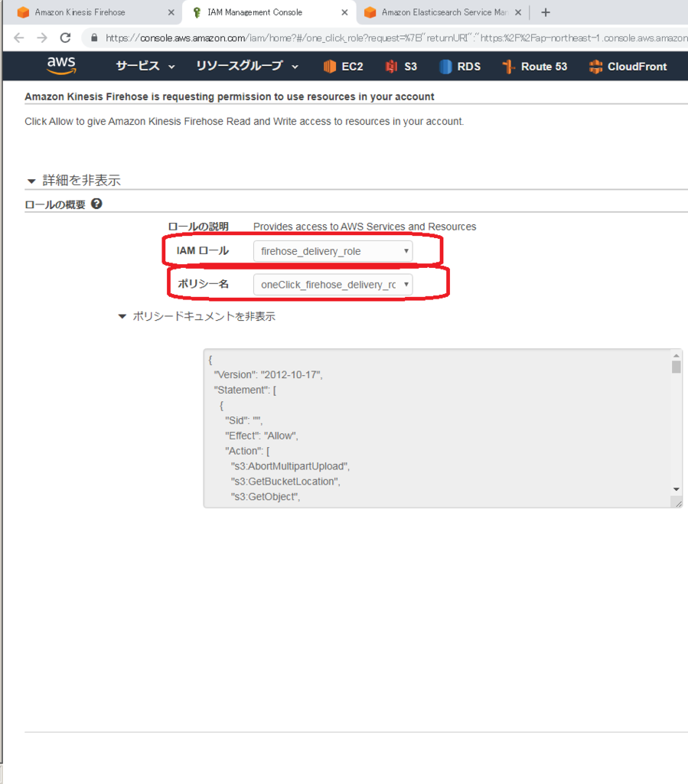Screen dimensions: 688x784
Task: Collapse the 詳細を非表示 section
Action: point(73,181)
